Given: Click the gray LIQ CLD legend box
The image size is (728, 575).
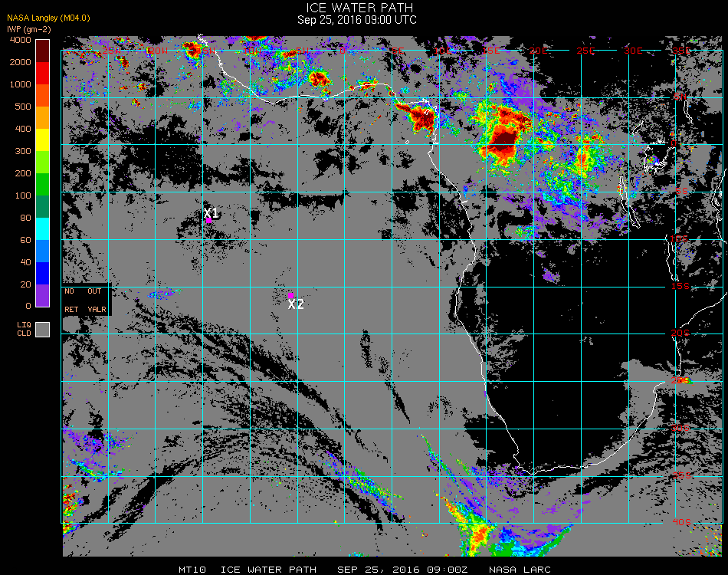Looking at the screenshot, I should pyautogui.click(x=43, y=330).
